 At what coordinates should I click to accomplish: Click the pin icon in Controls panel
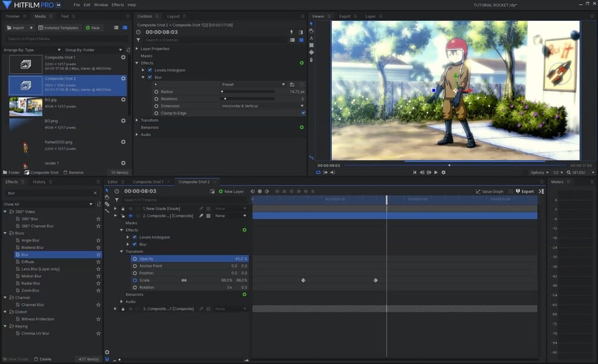292,32
